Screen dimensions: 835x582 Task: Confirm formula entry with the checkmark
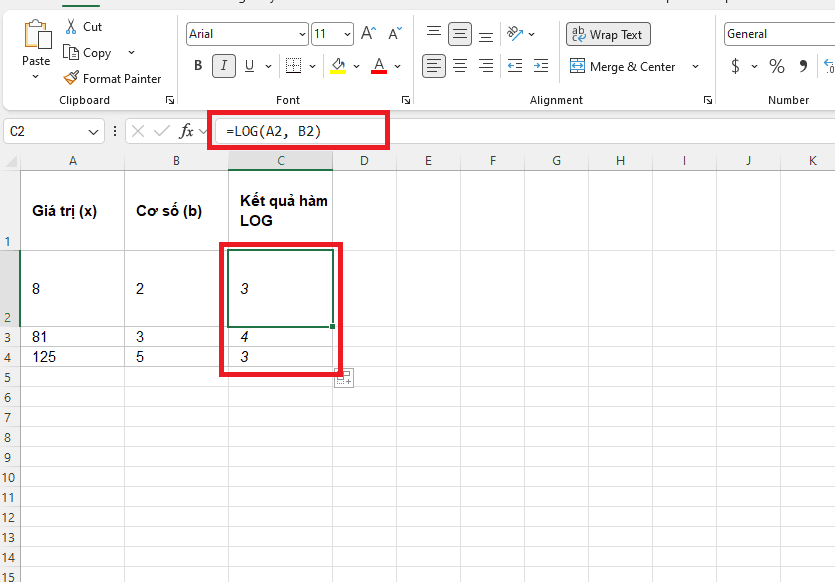pos(162,131)
